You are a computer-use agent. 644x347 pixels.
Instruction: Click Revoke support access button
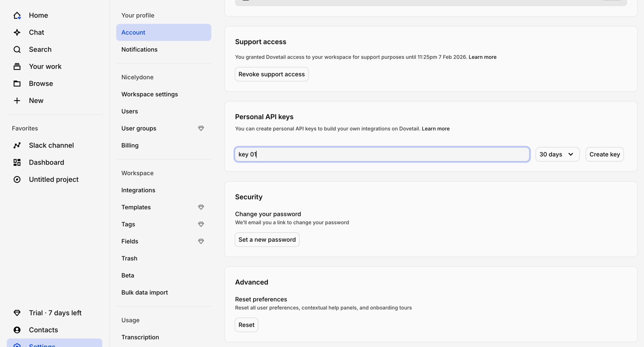coord(272,74)
